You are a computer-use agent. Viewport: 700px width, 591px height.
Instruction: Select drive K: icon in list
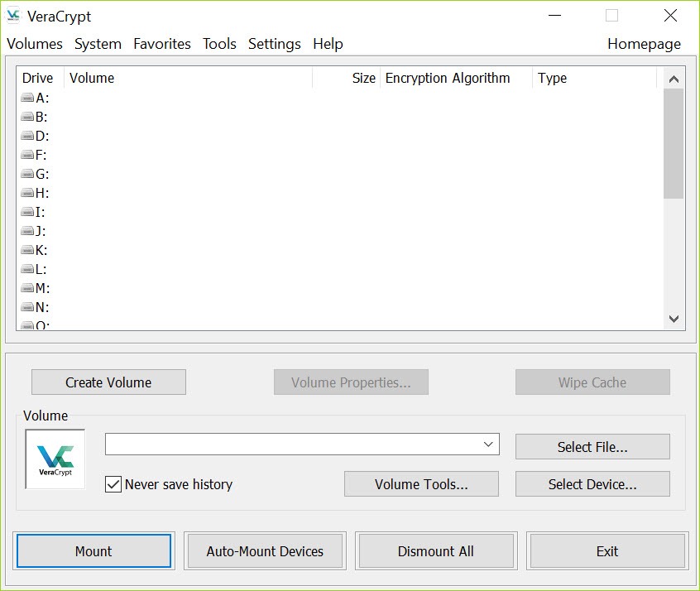tap(27, 250)
